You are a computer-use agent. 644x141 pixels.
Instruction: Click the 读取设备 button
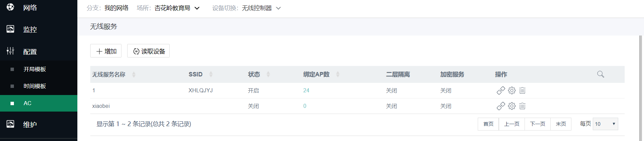[x=148, y=51]
